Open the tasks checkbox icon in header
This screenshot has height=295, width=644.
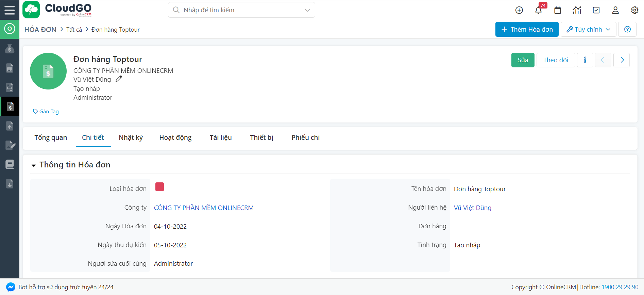[596, 10]
